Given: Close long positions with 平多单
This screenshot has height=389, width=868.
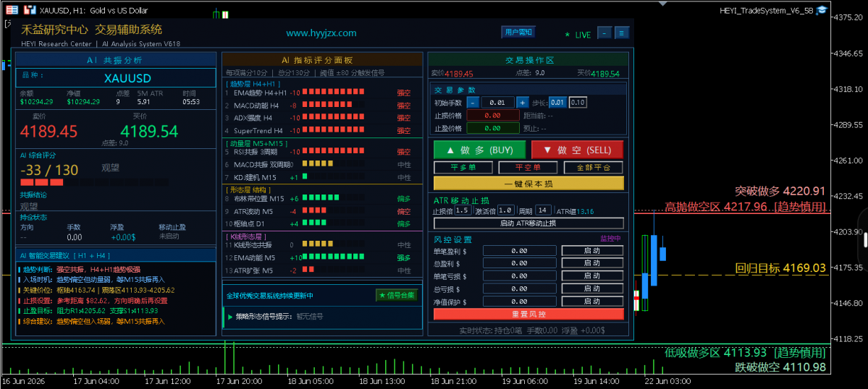Looking at the screenshot, I should 463,168.
